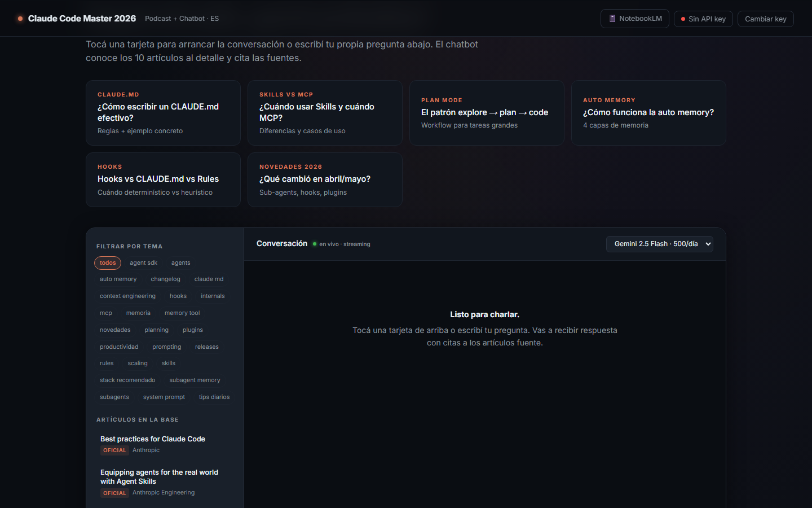Open the '¿Cómo escribir un CLAUDE.md efectivo?' card

click(x=163, y=113)
